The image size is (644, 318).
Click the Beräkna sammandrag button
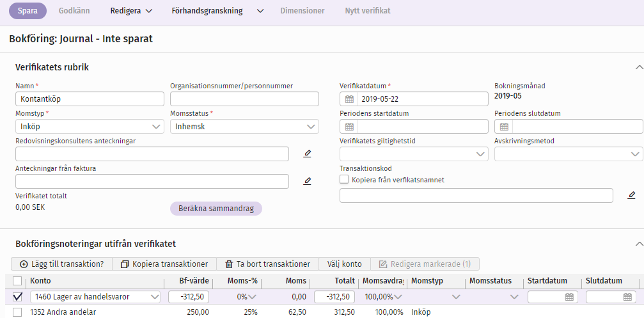(x=216, y=209)
